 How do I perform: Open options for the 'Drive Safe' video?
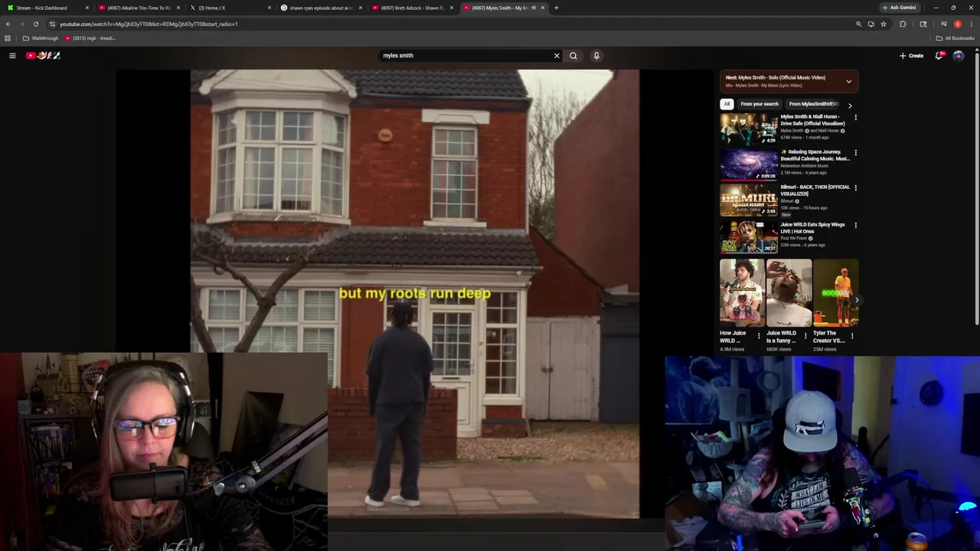855,118
